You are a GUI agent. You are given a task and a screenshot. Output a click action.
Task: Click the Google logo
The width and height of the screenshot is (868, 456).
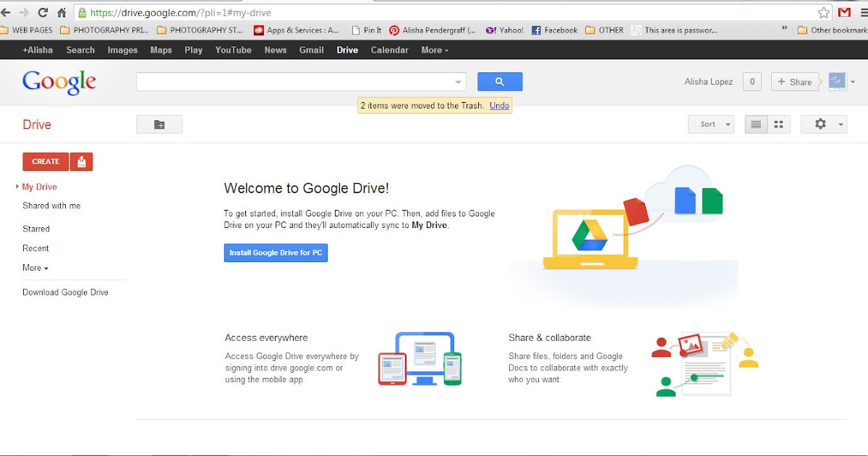click(x=59, y=83)
